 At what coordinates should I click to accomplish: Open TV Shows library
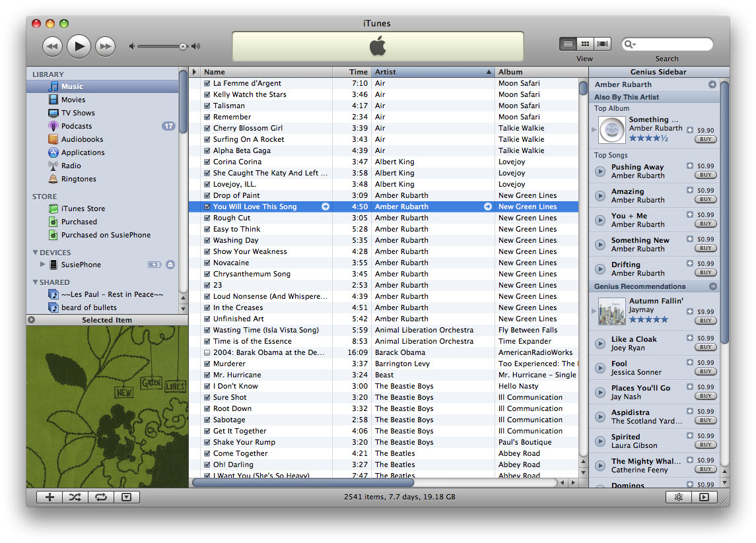pyautogui.click(x=78, y=113)
